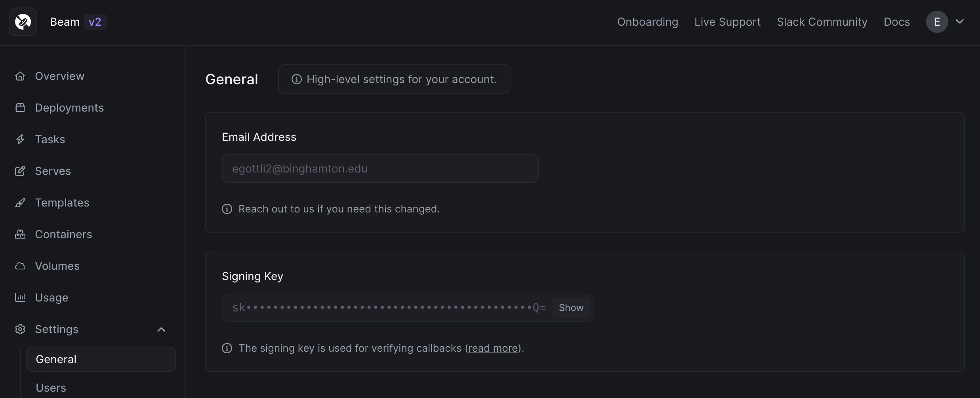The image size is (980, 398).
Task: Follow the read more link
Action: pos(493,348)
